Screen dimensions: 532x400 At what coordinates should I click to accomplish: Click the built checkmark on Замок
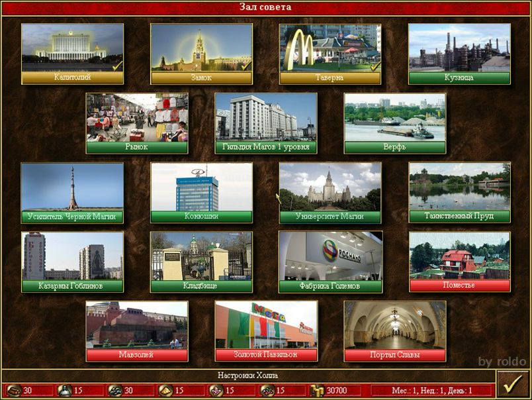click(245, 66)
